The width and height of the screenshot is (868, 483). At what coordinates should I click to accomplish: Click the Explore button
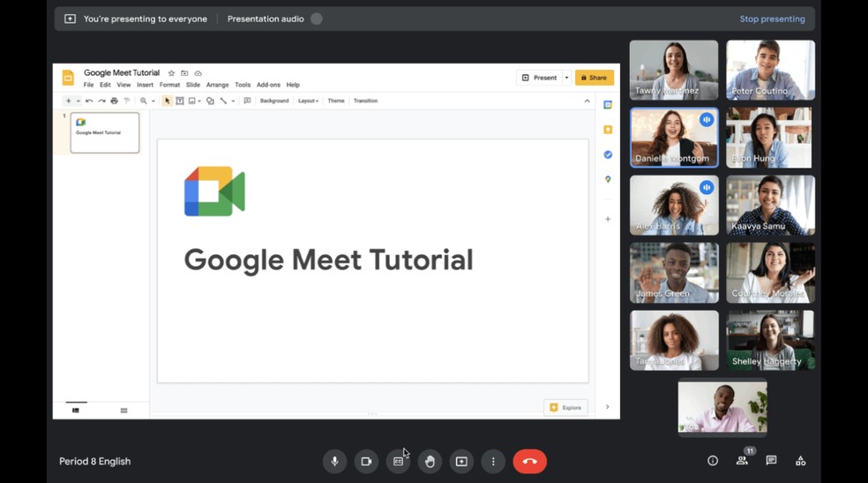click(565, 408)
